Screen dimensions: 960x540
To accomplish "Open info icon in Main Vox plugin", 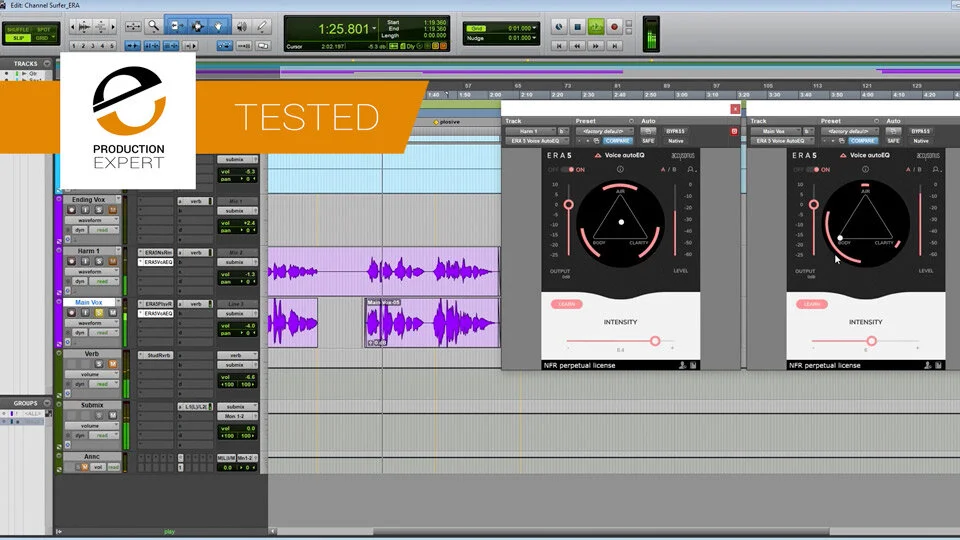I will pos(865,170).
